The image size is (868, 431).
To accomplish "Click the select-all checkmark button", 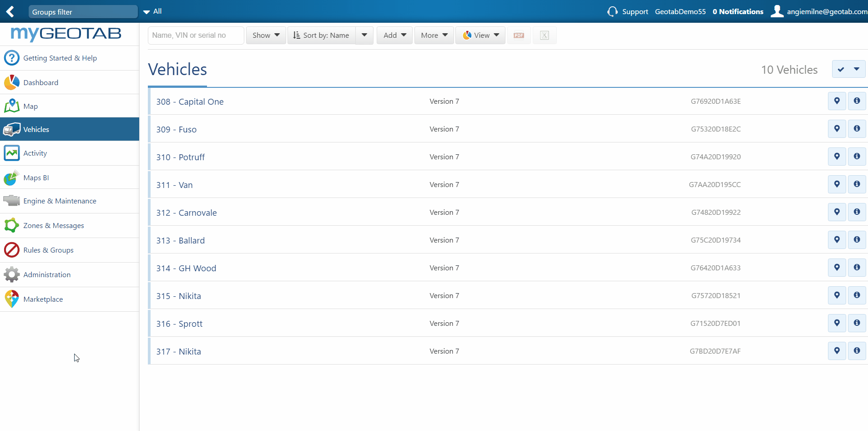I will (841, 69).
